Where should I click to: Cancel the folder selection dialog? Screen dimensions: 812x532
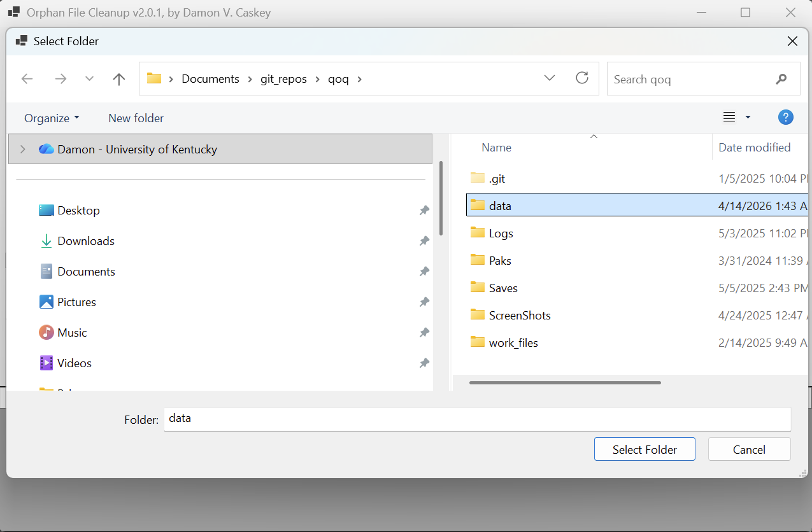(749, 449)
